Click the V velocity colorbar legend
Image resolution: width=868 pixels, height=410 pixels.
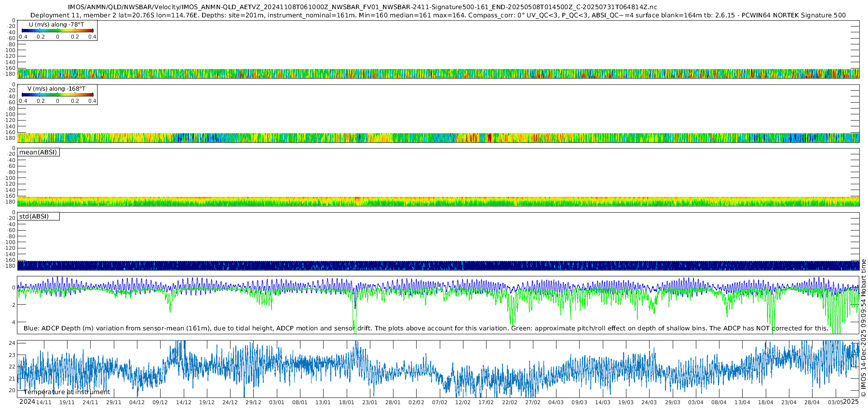(x=57, y=95)
